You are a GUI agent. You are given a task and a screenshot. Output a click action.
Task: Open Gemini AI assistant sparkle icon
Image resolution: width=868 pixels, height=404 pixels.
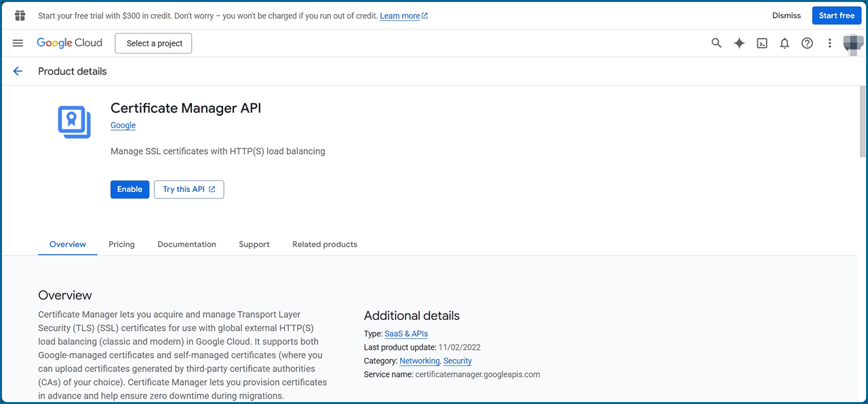coord(739,43)
